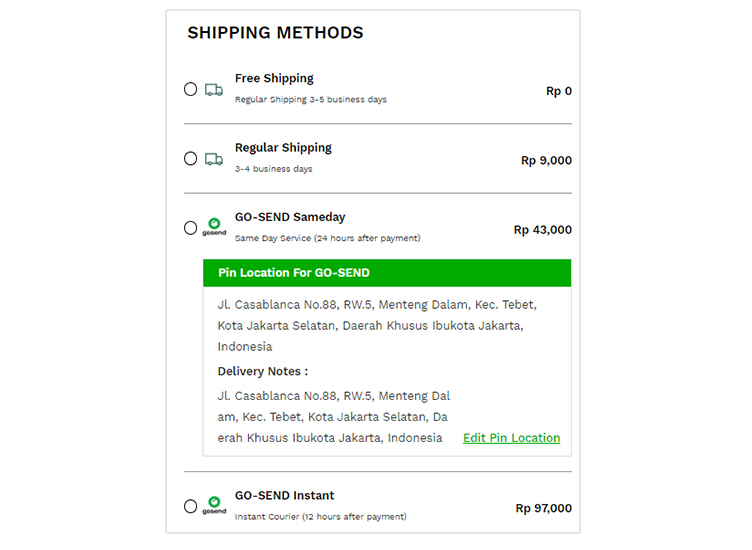This screenshot has width=752, height=550.
Task: Click the truck icon beside Regular Shipping
Action: pos(214,159)
